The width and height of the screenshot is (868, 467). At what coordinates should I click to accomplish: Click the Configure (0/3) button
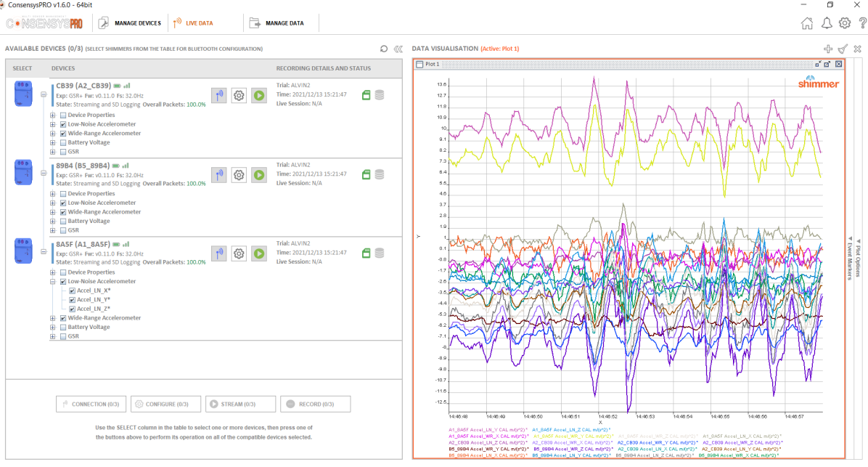click(165, 405)
